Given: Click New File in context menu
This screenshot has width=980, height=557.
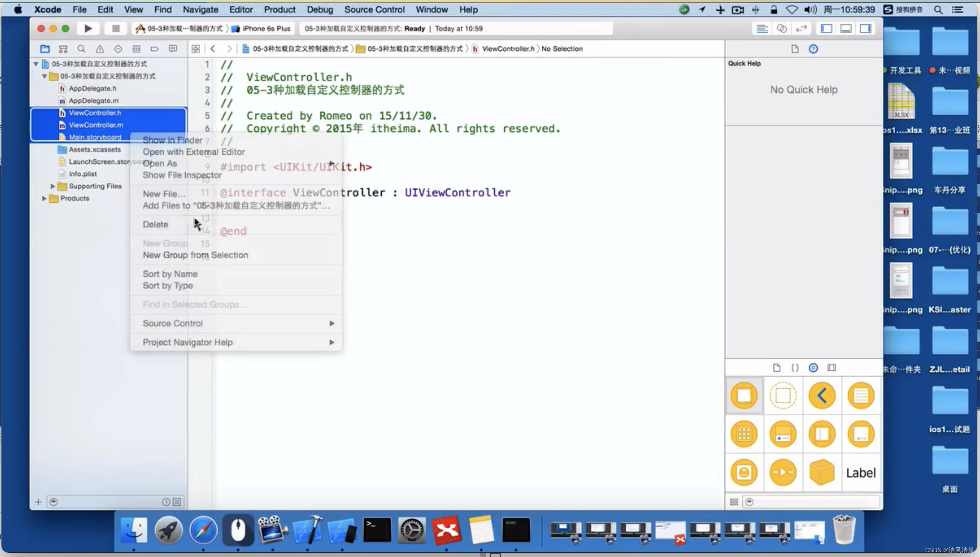Looking at the screenshot, I should 164,193.
